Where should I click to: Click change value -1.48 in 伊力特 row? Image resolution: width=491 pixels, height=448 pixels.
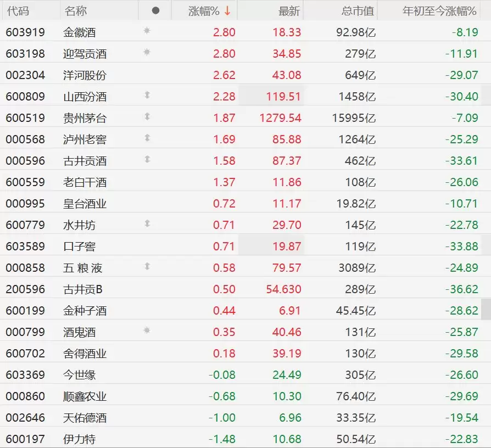coord(222,439)
